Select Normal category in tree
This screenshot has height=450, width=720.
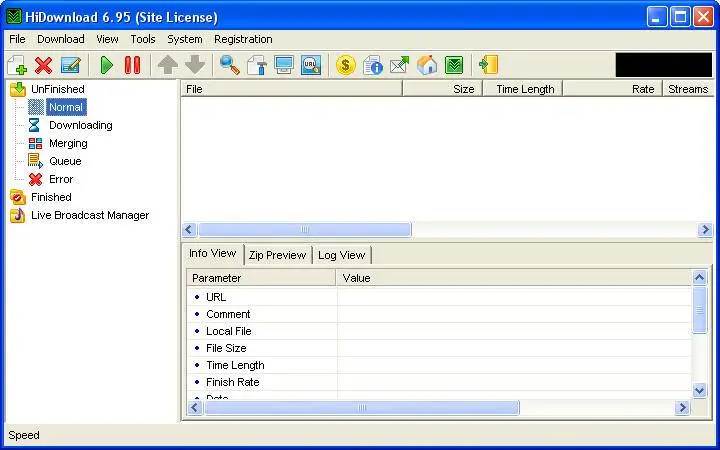(x=66, y=107)
